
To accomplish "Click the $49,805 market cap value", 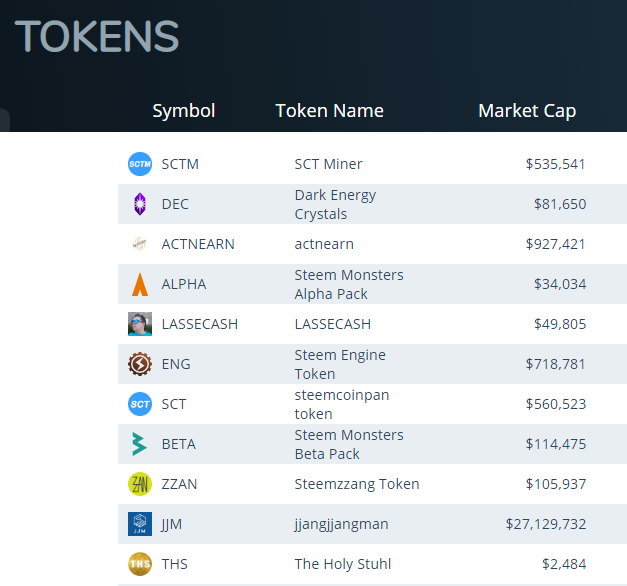I will 560,324.
